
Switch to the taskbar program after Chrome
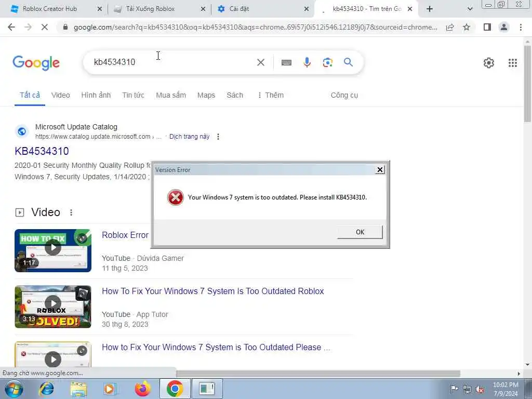tap(207, 389)
